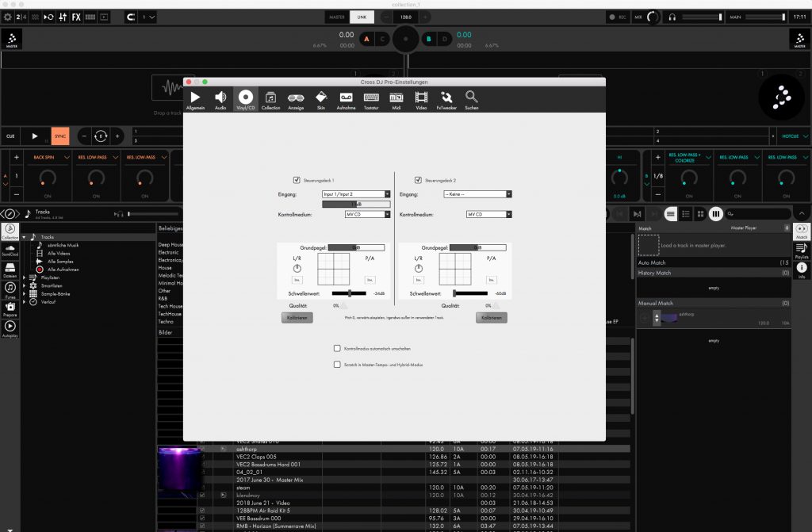Select the Skin settings icon
Screen dimensions: 812x532
(321, 97)
